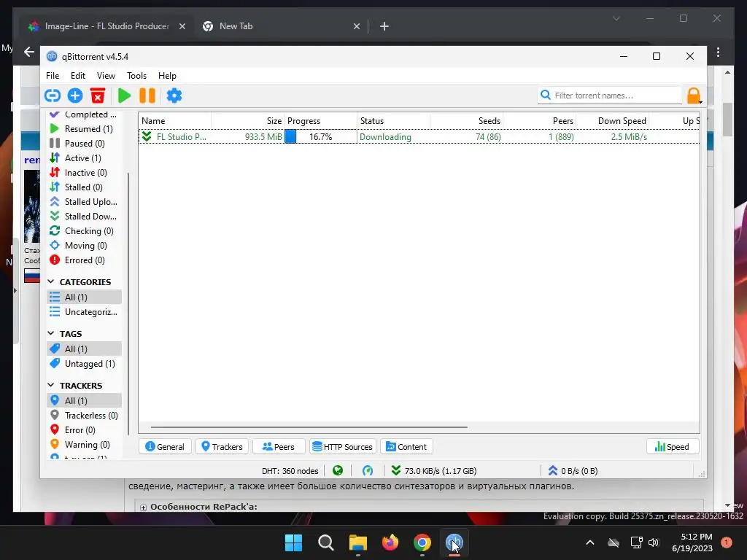Switch to the Content tab
The image size is (747, 560).
[406, 447]
